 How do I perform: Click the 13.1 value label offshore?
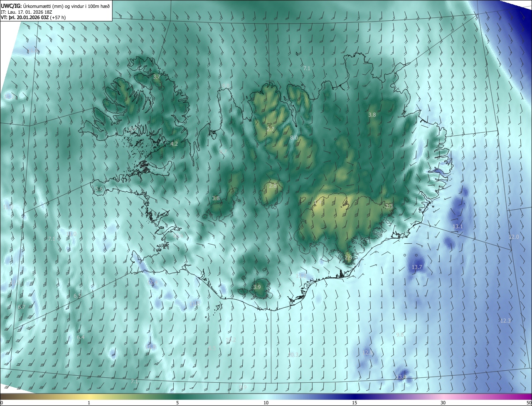click(x=458, y=227)
